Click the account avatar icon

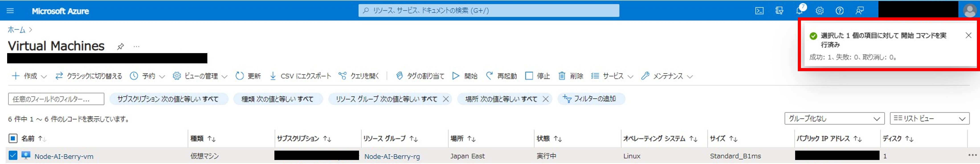tap(969, 10)
